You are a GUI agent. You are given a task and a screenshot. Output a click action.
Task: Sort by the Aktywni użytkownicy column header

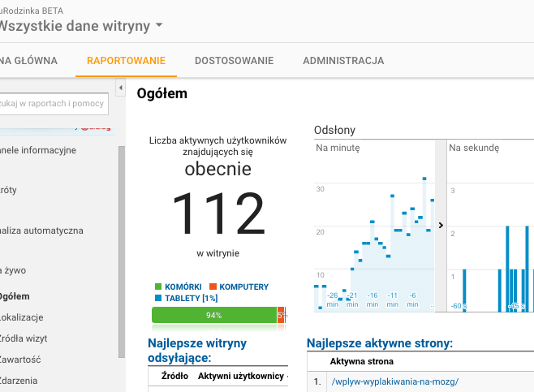(242, 377)
